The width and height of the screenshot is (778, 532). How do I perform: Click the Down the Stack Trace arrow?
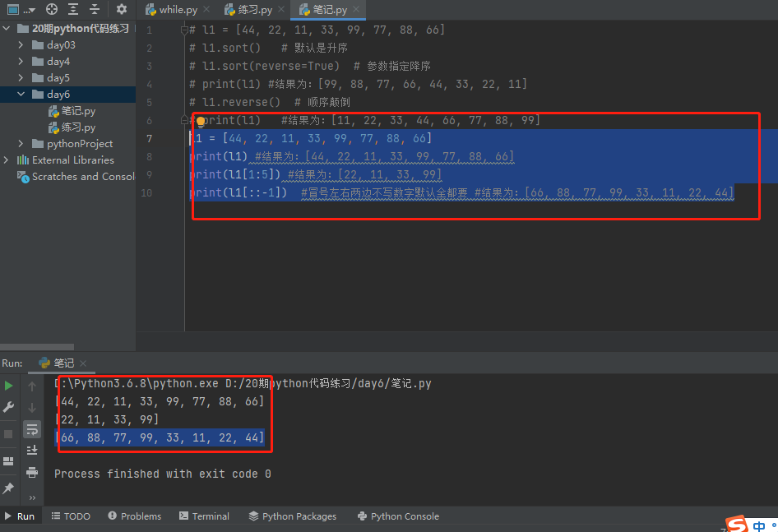(x=32, y=408)
